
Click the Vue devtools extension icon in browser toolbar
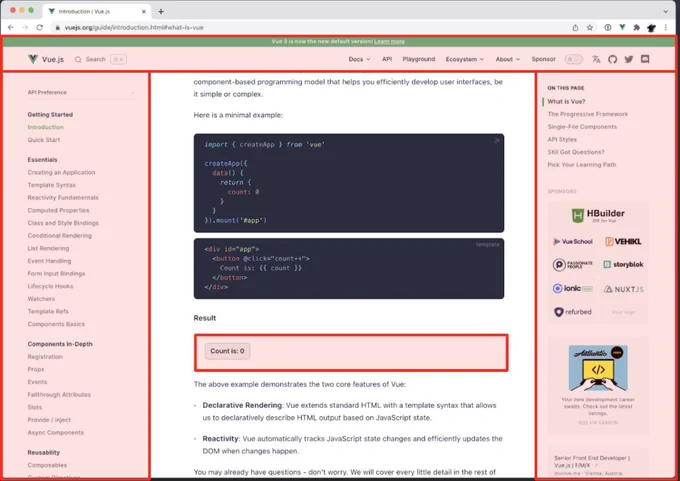point(622,27)
